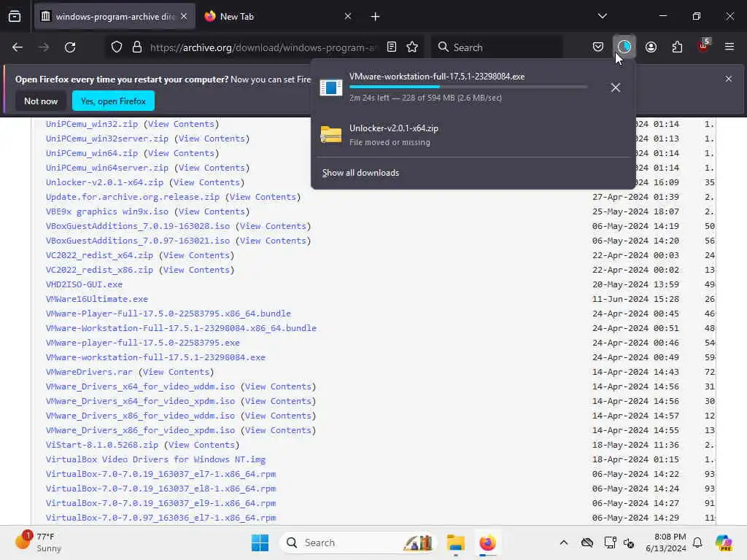Viewport: 747px width, 560px height.
Task: Click the address bar URL
Action: 264,47
